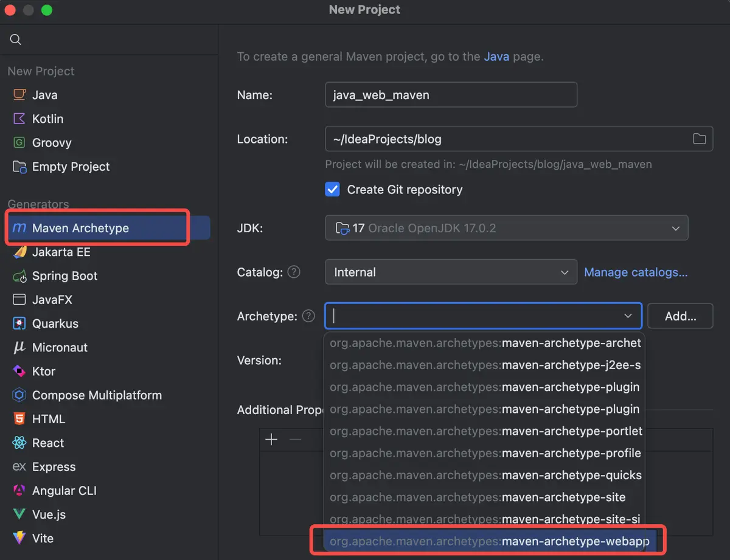This screenshot has height=560, width=730.
Task: Open Archetype help question mark
Action: pyautogui.click(x=309, y=316)
